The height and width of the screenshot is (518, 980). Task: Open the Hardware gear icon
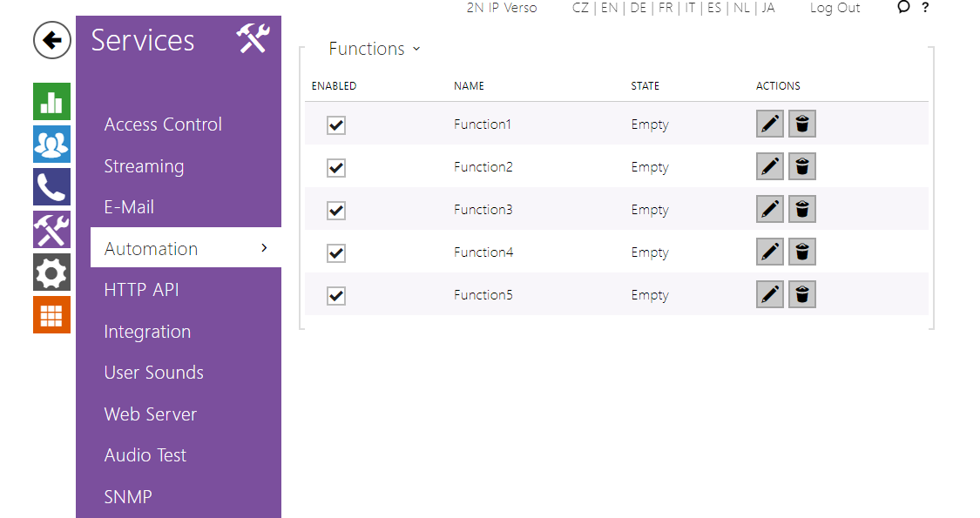pyautogui.click(x=51, y=272)
